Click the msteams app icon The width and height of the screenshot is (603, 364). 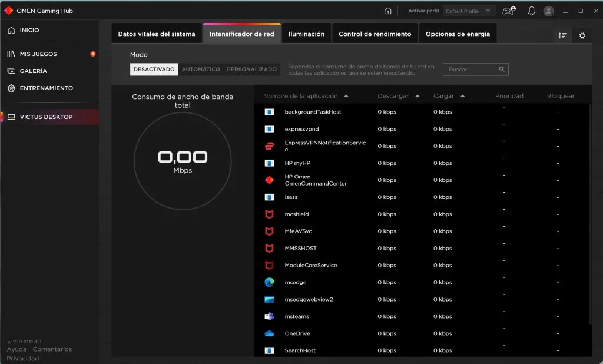pyautogui.click(x=269, y=316)
